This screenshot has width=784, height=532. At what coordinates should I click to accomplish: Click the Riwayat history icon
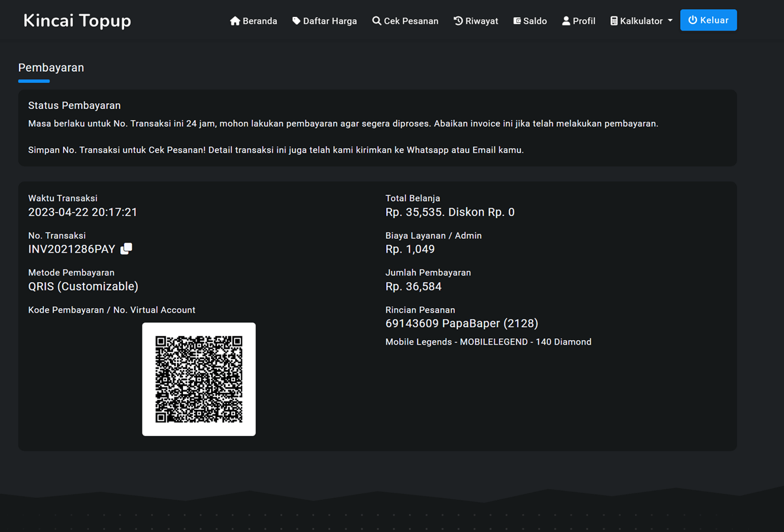459,21
